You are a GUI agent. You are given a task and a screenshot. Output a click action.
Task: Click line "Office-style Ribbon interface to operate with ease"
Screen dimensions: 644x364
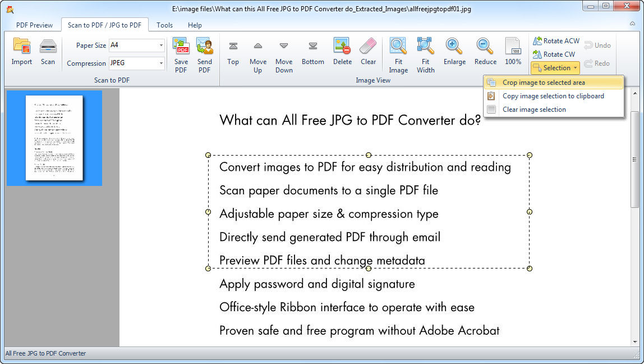coord(347,307)
